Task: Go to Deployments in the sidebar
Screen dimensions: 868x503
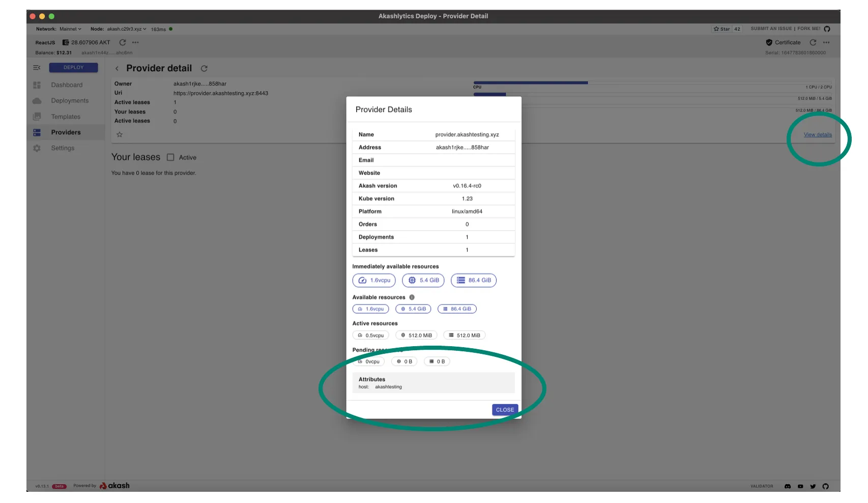Action: (70, 101)
